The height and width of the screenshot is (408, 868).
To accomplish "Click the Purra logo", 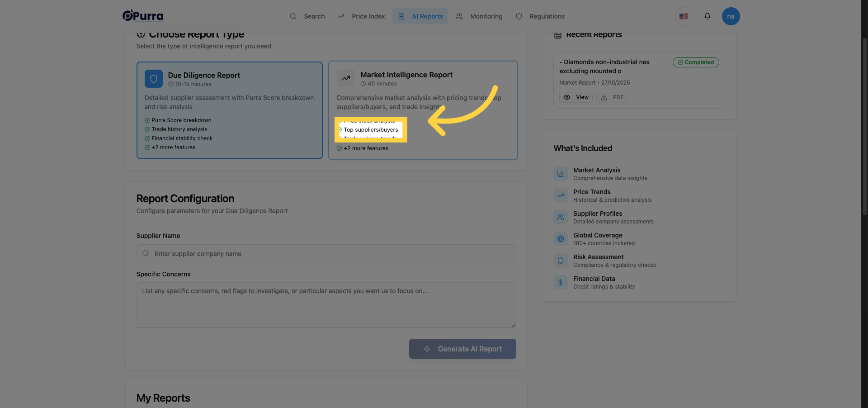I will 143,16.
